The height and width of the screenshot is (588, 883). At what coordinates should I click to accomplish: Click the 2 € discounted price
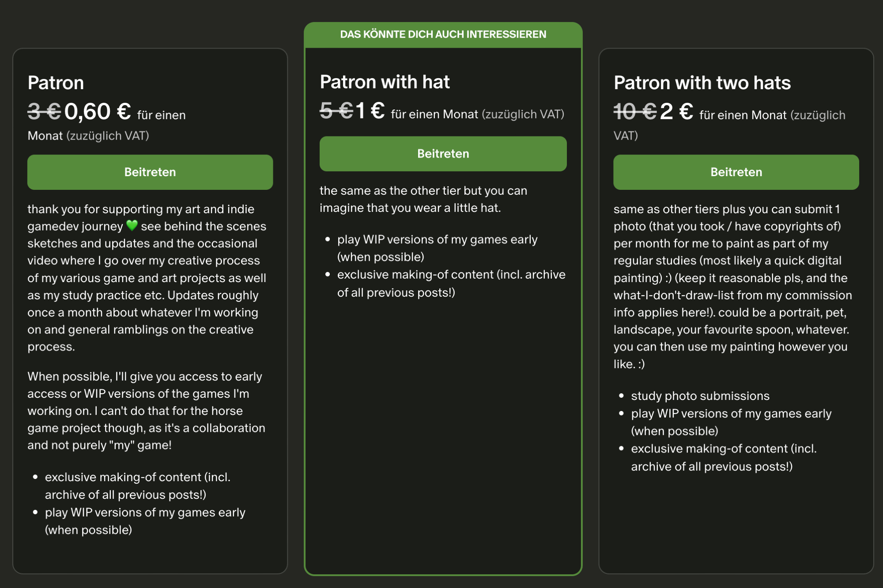pyautogui.click(x=676, y=111)
